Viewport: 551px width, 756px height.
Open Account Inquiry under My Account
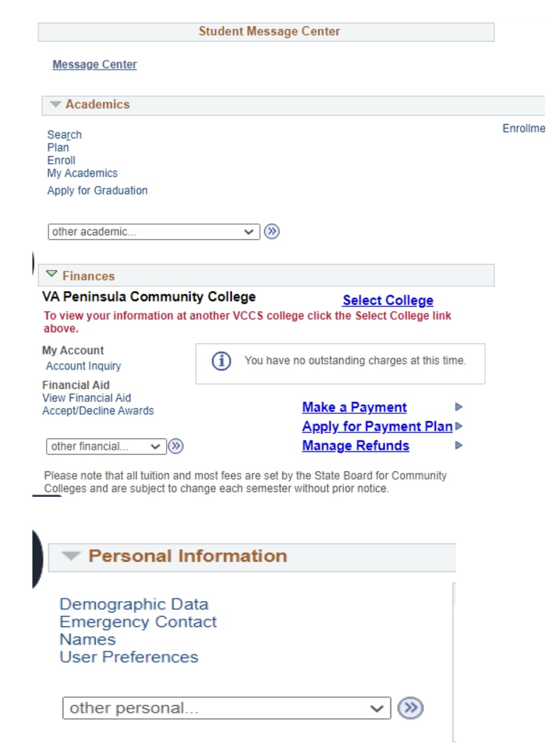[83, 366]
